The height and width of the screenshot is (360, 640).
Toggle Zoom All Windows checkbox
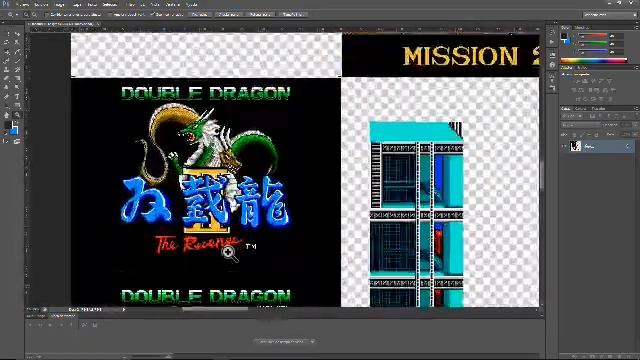tap(110, 14)
